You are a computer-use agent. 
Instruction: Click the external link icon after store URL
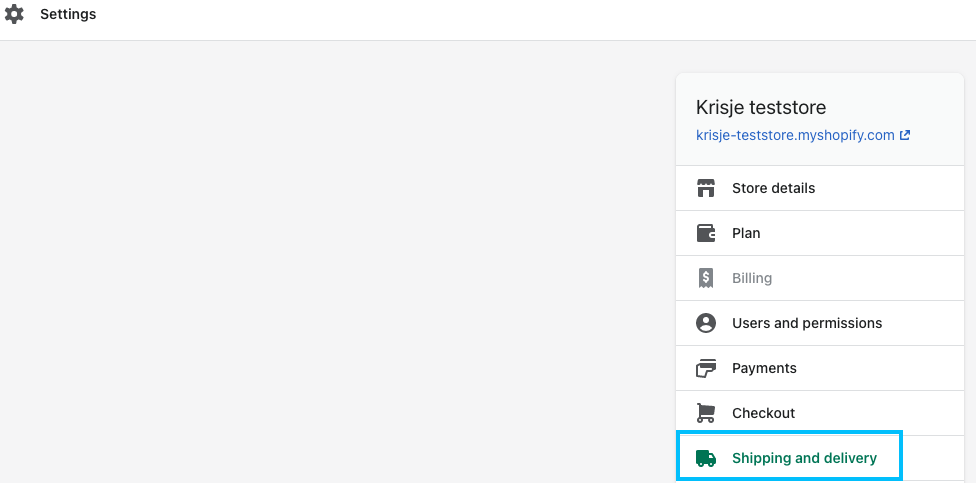click(905, 134)
